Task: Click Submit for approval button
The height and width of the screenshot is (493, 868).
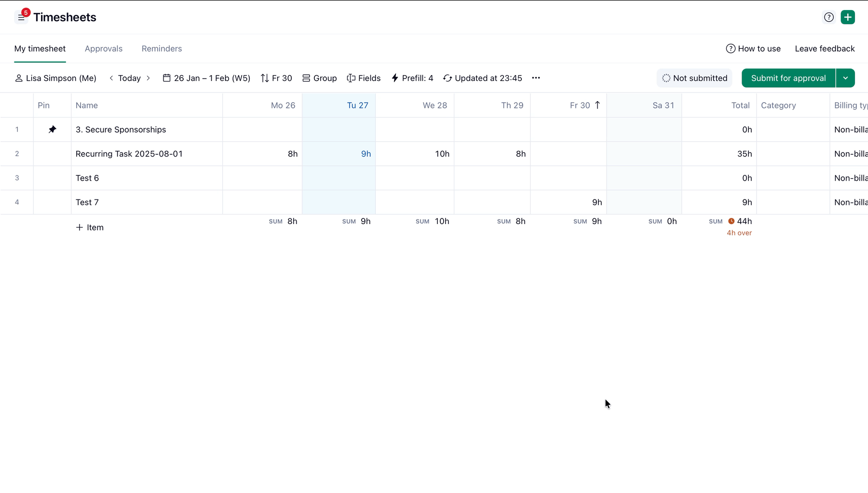Action: tap(788, 78)
